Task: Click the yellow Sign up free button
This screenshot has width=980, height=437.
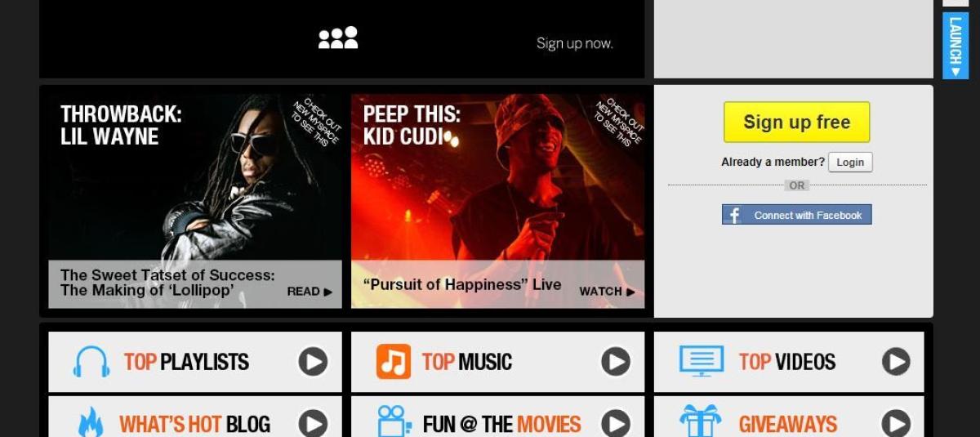Action: tap(797, 123)
